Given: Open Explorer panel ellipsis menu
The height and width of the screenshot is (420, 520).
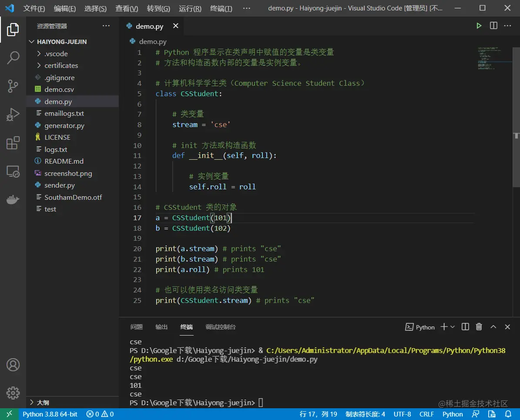Looking at the screenshot, I should (x=106, y=26).
